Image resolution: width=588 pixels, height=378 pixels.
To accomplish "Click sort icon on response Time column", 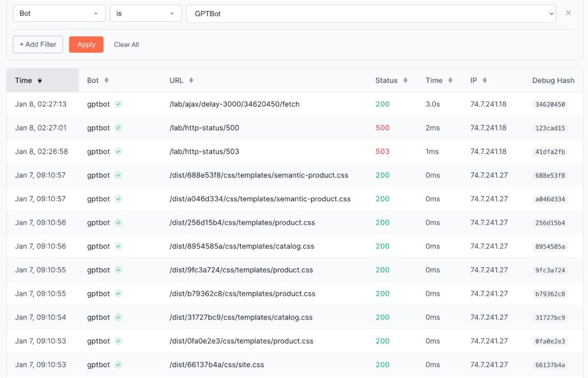I will coord(450,80).
